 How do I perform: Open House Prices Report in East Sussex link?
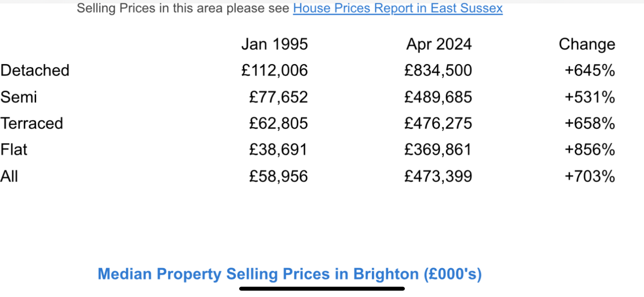(x=398, y=8)
